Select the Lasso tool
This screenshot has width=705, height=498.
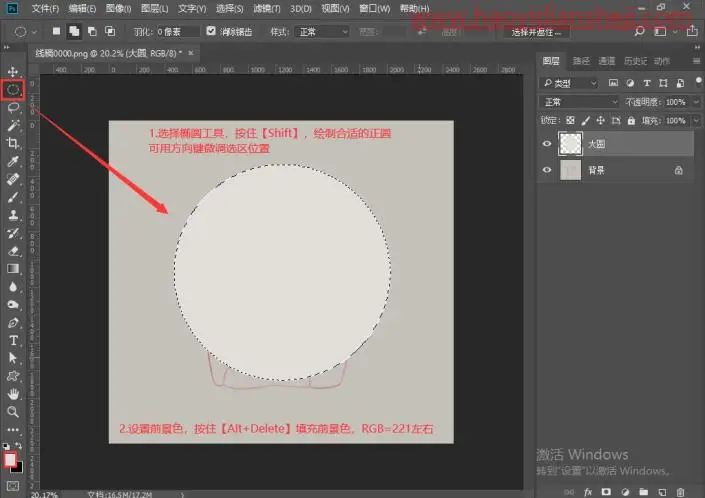pyautogui.click(x=13, y=107)
